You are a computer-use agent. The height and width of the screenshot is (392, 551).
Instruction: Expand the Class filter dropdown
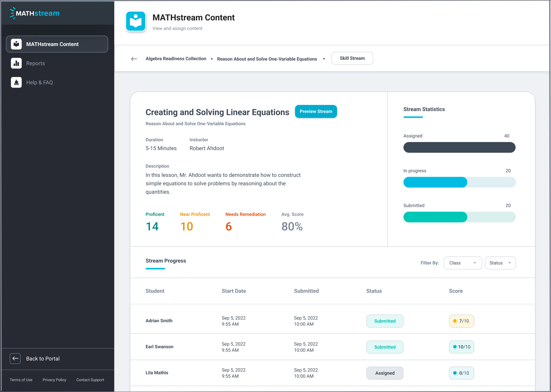point(463,263)
